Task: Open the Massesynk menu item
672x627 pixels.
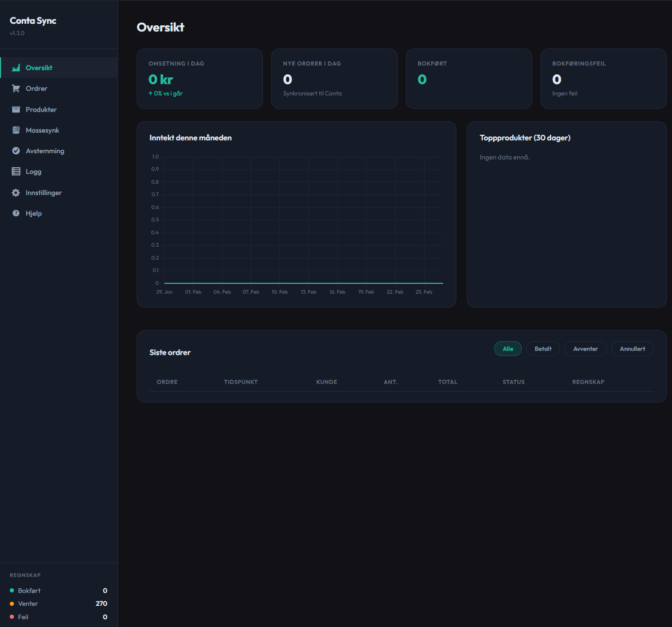Action: tap(42, 131)
